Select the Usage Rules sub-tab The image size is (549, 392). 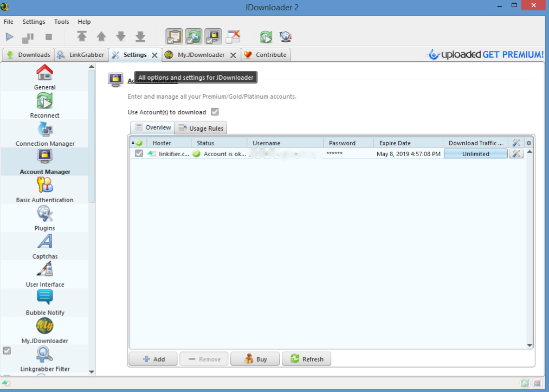point(201,128)
